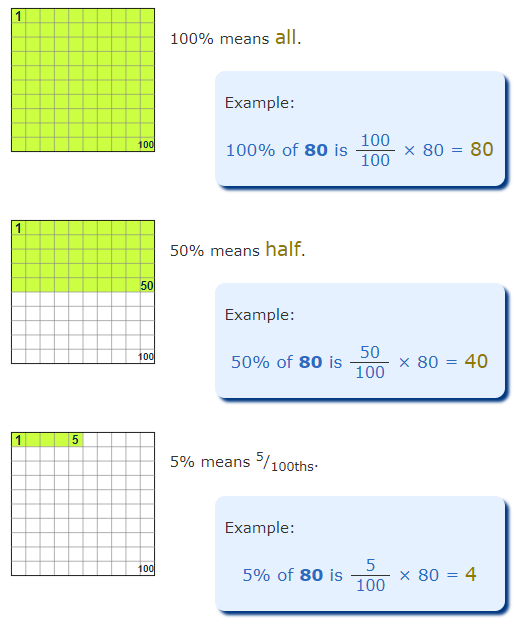Click the word 'all' in gold text
The height and width of the screenshot is (628, 521).
coord(286,37)
